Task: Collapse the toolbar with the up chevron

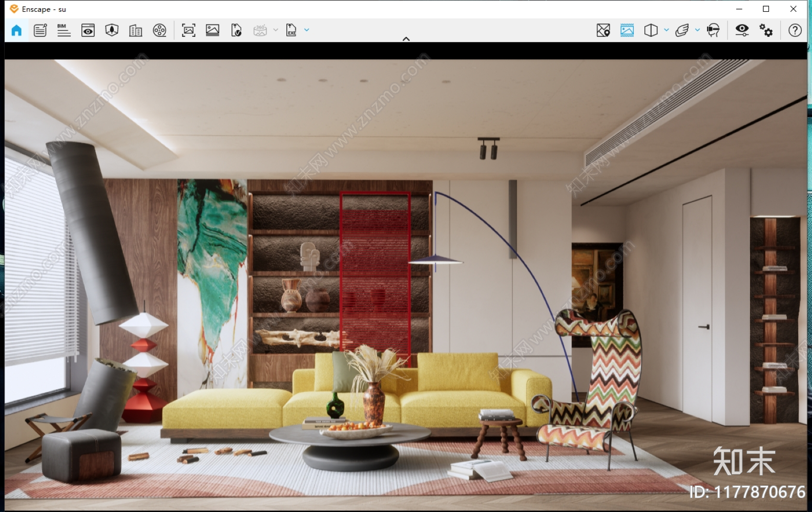Action: [406, 39]
